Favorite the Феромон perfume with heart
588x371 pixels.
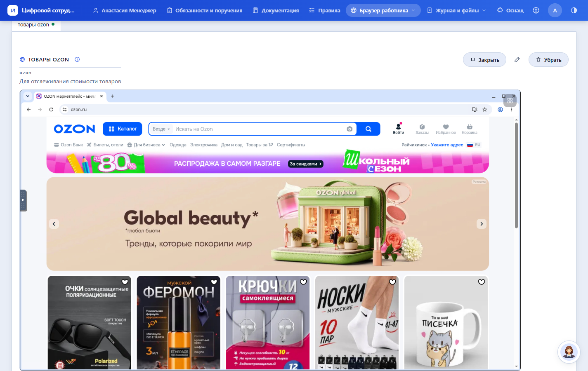point(214,282)
